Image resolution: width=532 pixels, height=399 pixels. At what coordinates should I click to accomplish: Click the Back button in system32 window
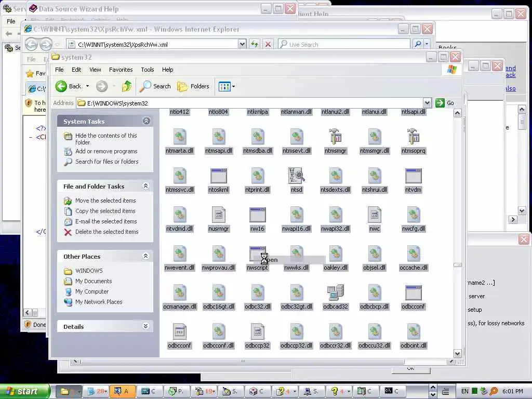click(x=68, y=86)
